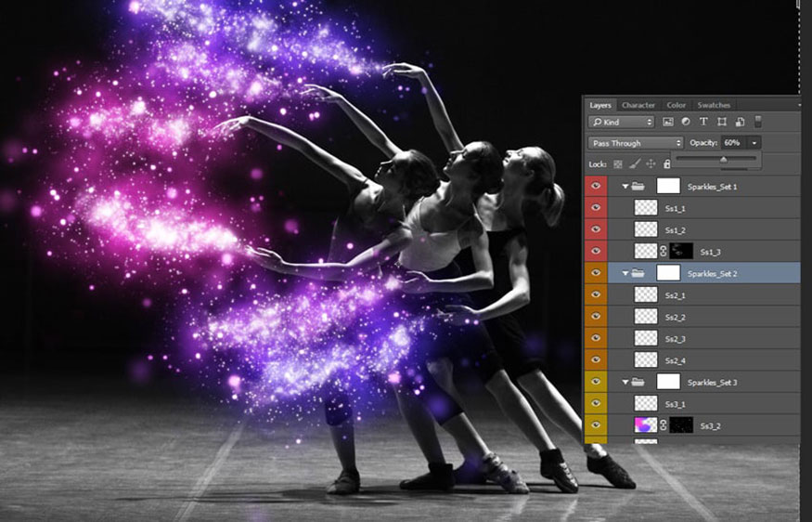Screen dimensions: 812x522
Task: Open the Kind filter type dropdown
Action: coord(622,122)
